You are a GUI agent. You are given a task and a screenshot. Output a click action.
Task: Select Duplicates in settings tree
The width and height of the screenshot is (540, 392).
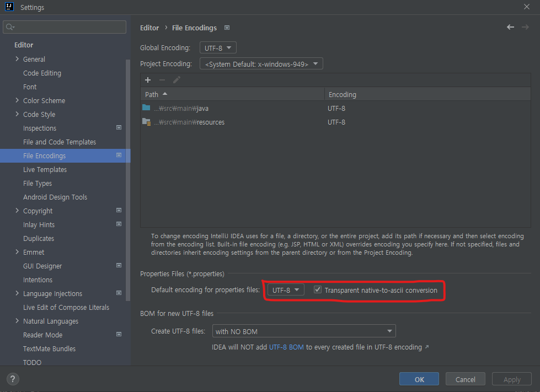[x=39, y=239]
